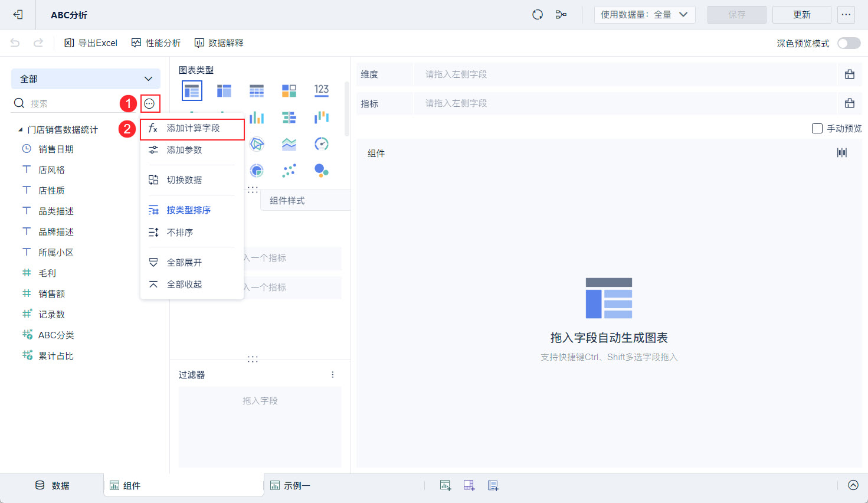Image resolution: width=868 pixels, height=503 pixels.
Task: Select the 品类描述 field
Action: coord(56,211)
